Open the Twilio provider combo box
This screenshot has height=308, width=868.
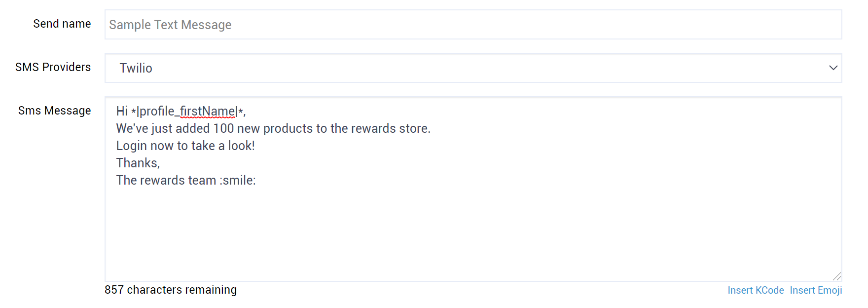click(473, 68)
